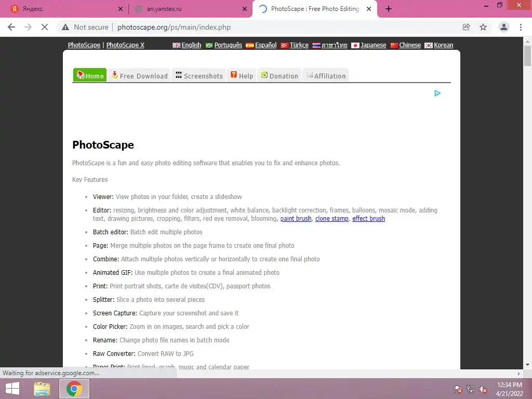Open File Explorer from the taskbar
Screen dimensions: 532x399
tap(42, 389)
